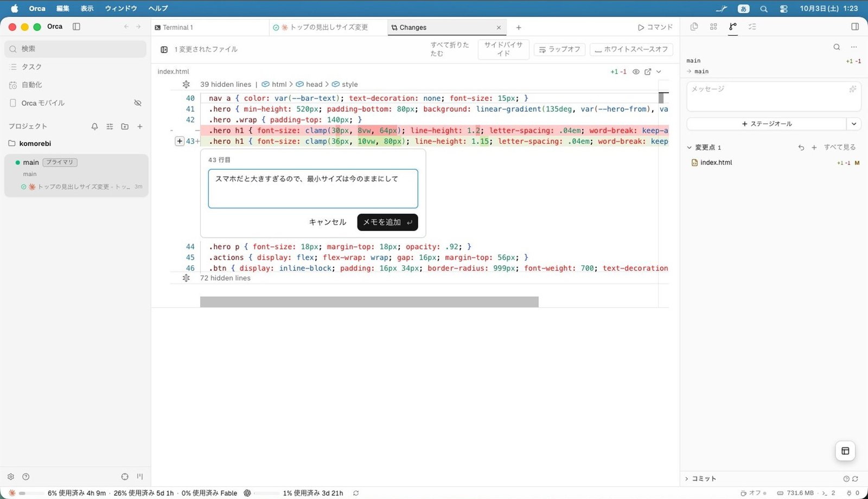
Task: Open dropdown arrow beside ステージオール
Action: 854,124
